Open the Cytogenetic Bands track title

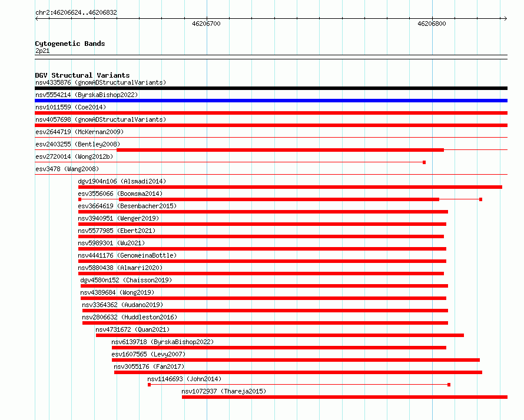[70, 44]
